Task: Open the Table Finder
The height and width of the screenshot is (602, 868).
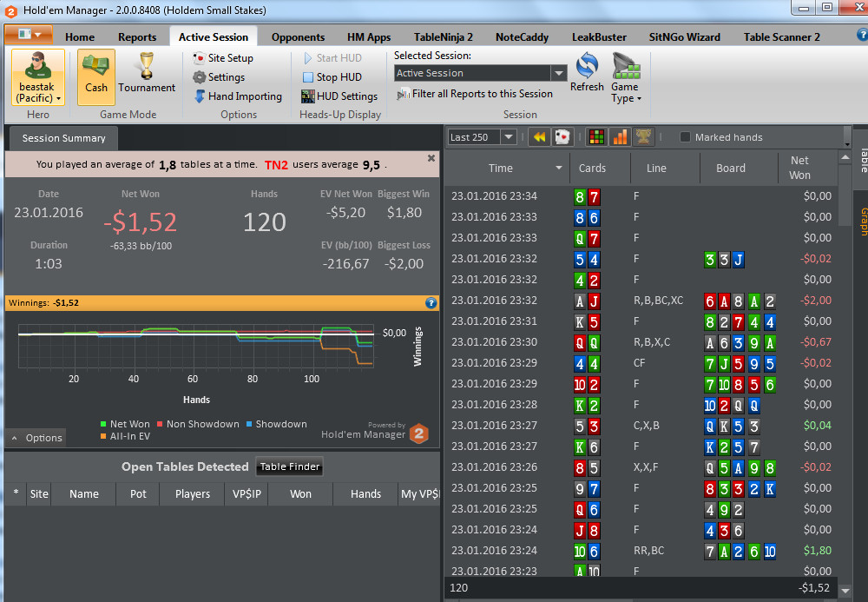Action: click(290, 466)
